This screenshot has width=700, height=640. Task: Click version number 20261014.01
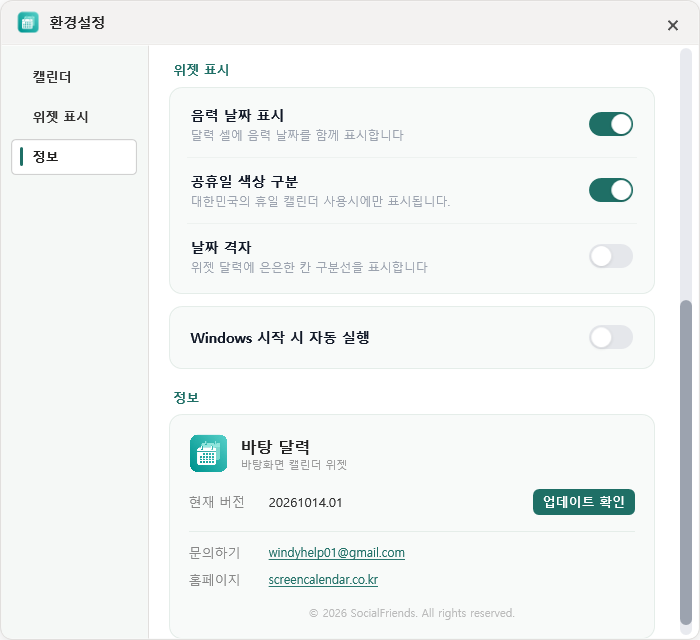tap(305, 503)
